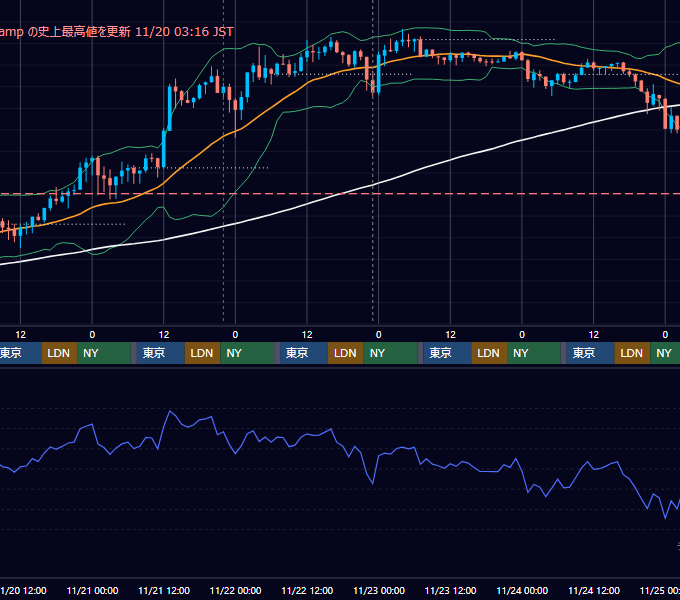The width and height of the screenshot is (680, 600).
Task: Click the NY session block spanning 11/22 00:00
Action: (247, 353)
